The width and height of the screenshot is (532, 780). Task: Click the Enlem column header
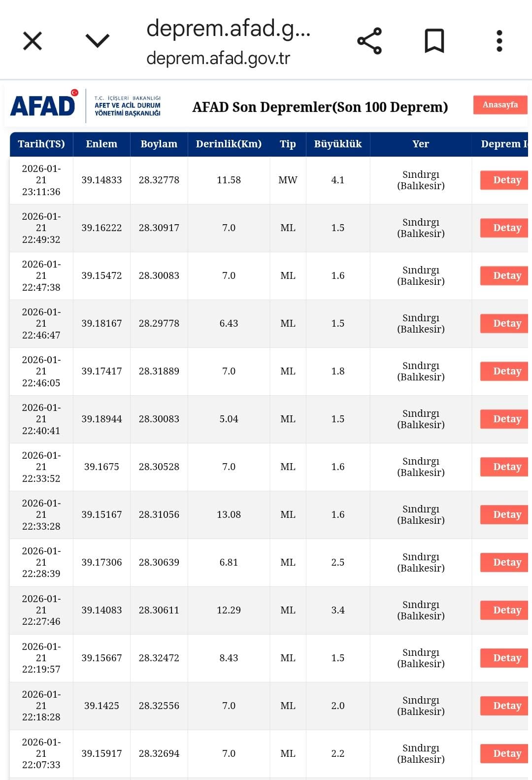pos(101,144)
